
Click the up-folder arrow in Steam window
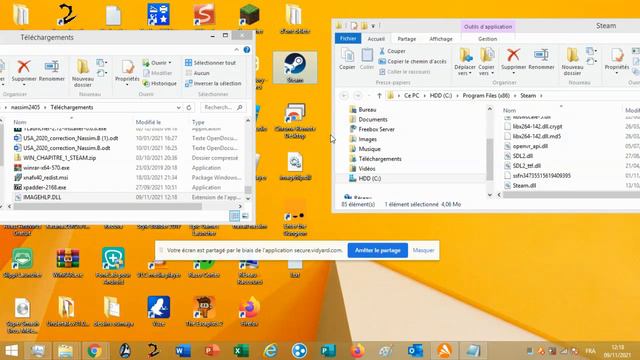click(379, 96)
